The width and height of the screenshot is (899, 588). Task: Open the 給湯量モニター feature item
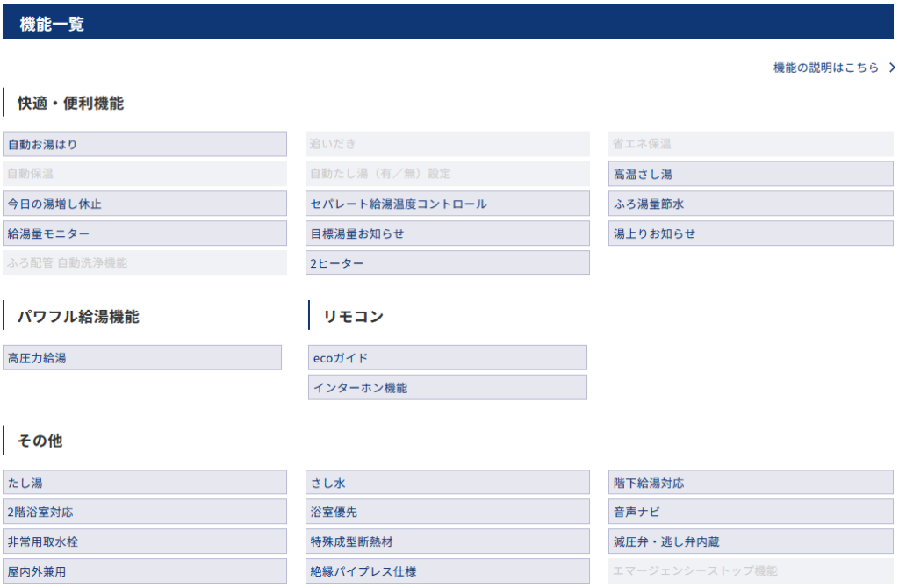[145, 233]
